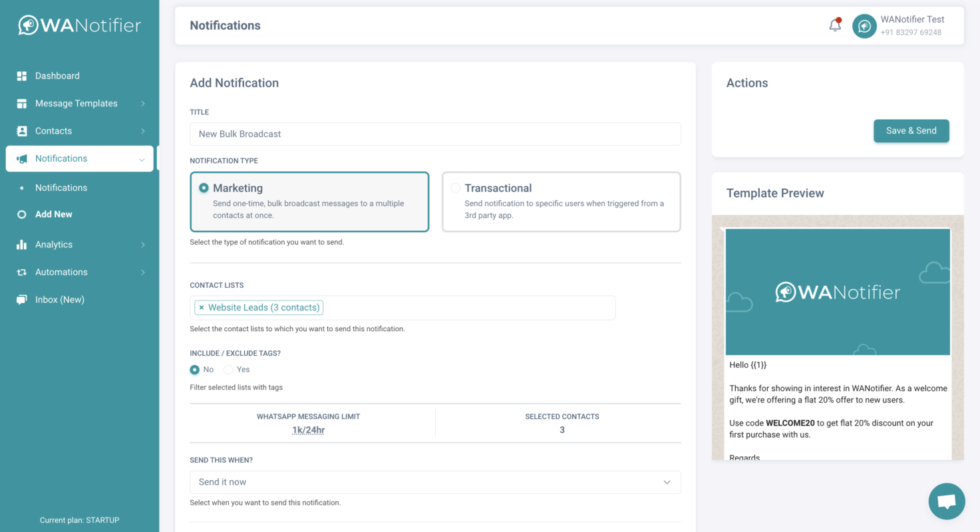This screenshot has width=980, height=532.
Task: Choose Yes for include/exclude tags
Action: point(229,370)
